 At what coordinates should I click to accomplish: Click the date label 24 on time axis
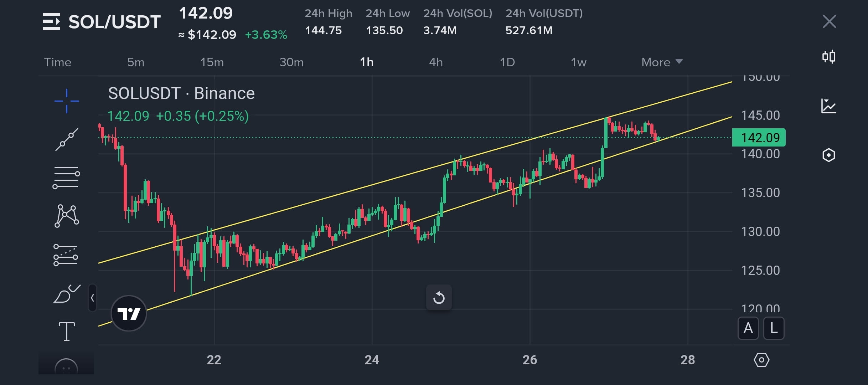(x=372, y=360)
